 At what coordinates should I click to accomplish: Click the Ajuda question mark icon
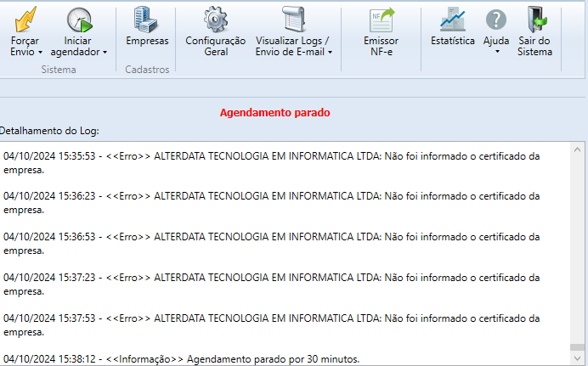click(x=496, y=20)
